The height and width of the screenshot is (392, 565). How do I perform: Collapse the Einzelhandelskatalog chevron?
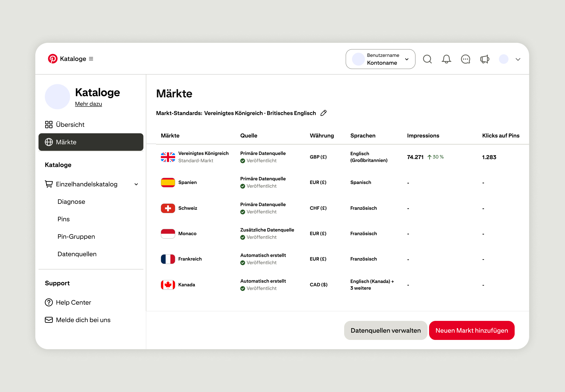pos(136,184)
